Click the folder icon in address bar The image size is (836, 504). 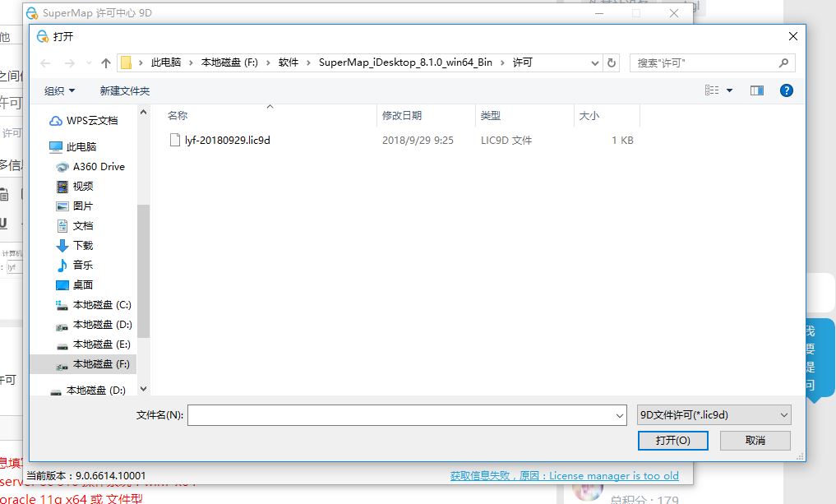tap(126, 63)
